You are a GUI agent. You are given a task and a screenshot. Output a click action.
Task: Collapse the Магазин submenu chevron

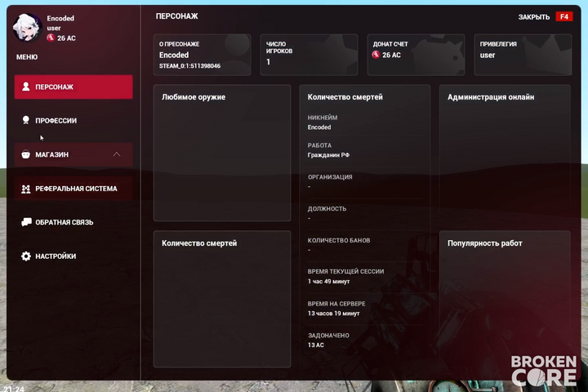[x=117, y=154]
